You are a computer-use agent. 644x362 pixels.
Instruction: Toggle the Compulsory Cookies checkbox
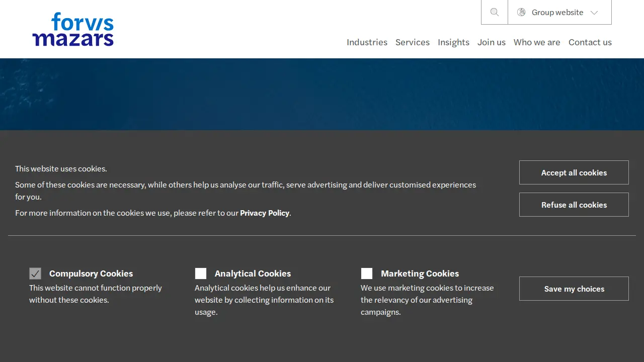click(x=35, y=274)
